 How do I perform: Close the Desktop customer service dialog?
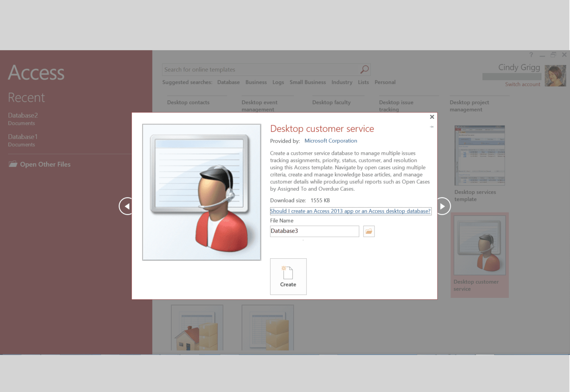tap(432, 117)
